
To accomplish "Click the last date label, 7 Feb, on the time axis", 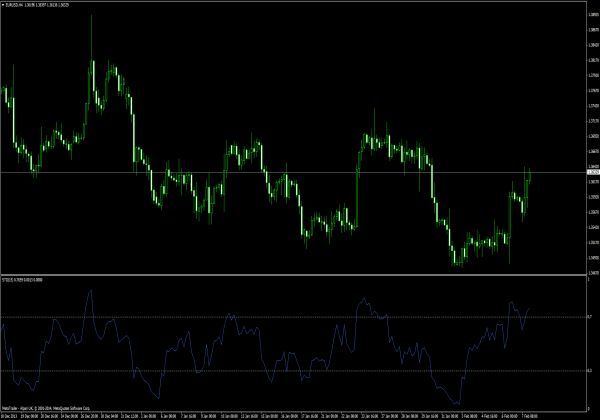I will [x=530, y=416].
